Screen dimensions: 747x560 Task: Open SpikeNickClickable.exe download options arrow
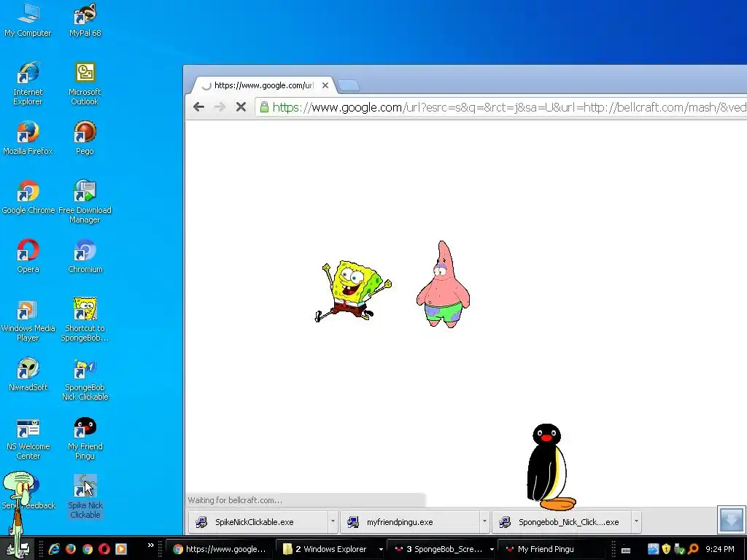tap(333, 521)
